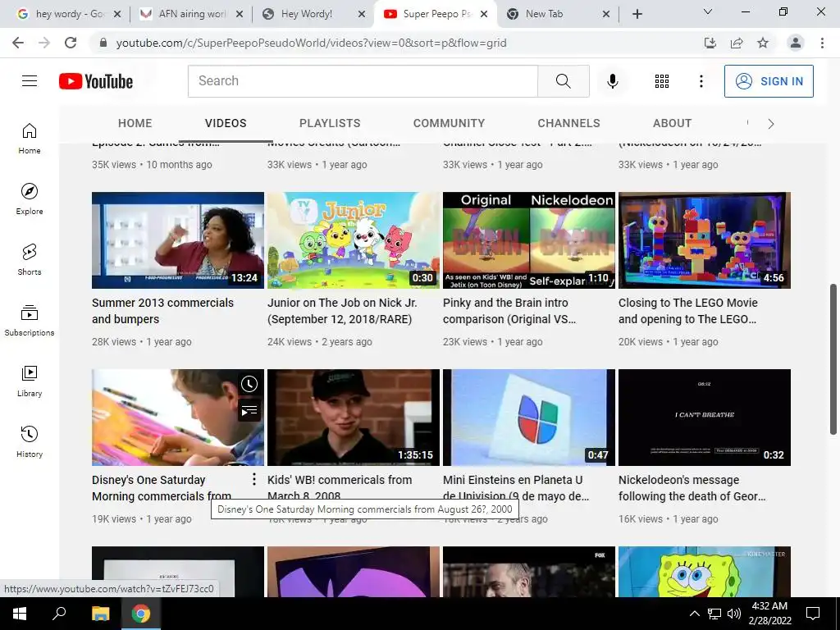Click the page vertical scrollbar
Image resolution: width=840 pixels, height=630 pixels.
click(833, 359)
